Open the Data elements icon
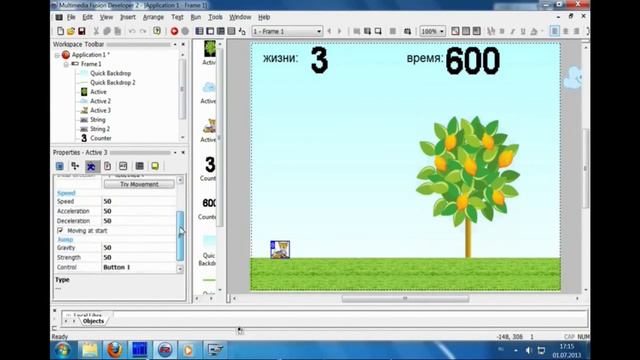Screen dimensions: 640x360 pyautogui.click(x=242, y=31)
